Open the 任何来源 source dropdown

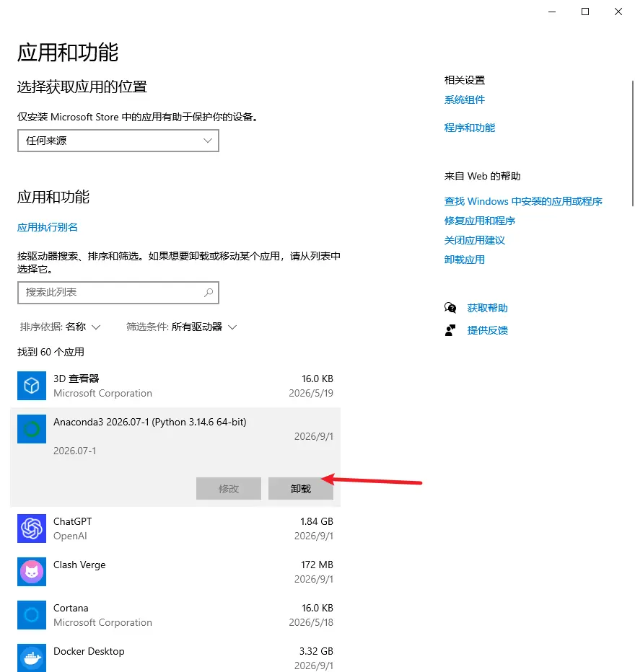tap(118, 141)
